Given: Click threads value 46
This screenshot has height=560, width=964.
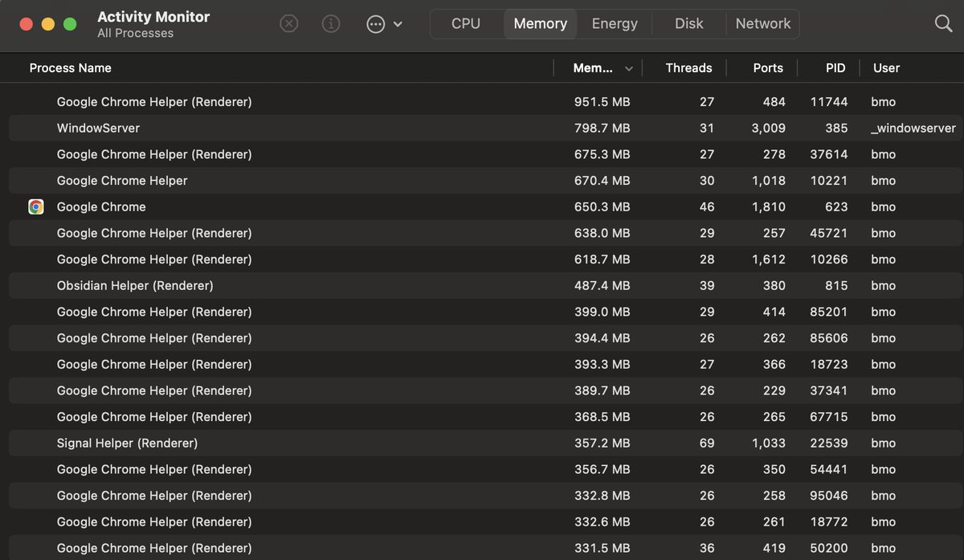Looking at the screenshot, I should click(707, 206).
